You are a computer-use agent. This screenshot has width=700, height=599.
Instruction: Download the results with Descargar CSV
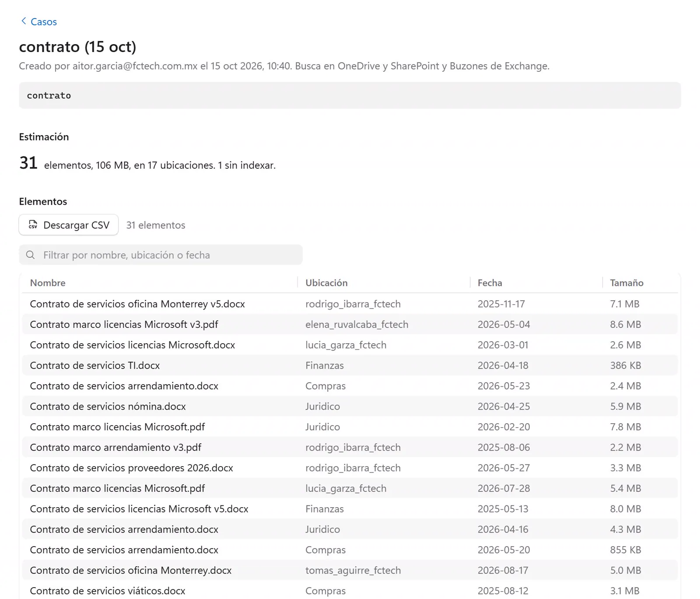click(x=69, y=225)
